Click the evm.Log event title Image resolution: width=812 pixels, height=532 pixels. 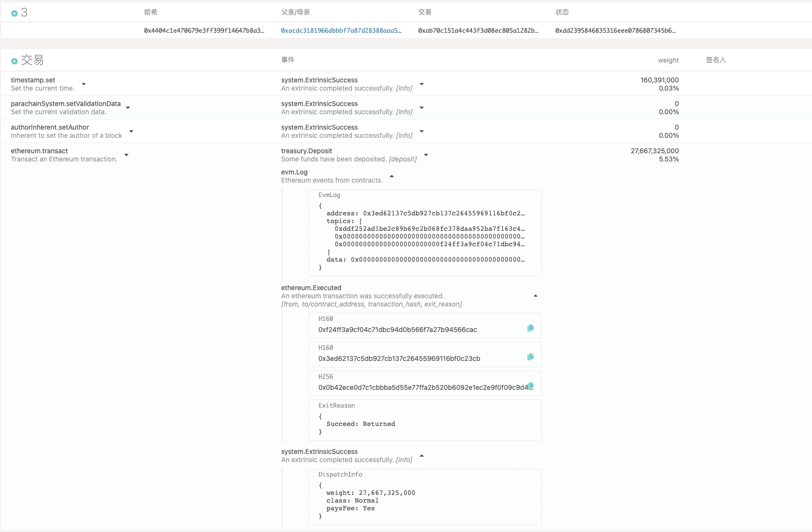tap(294, 172)
